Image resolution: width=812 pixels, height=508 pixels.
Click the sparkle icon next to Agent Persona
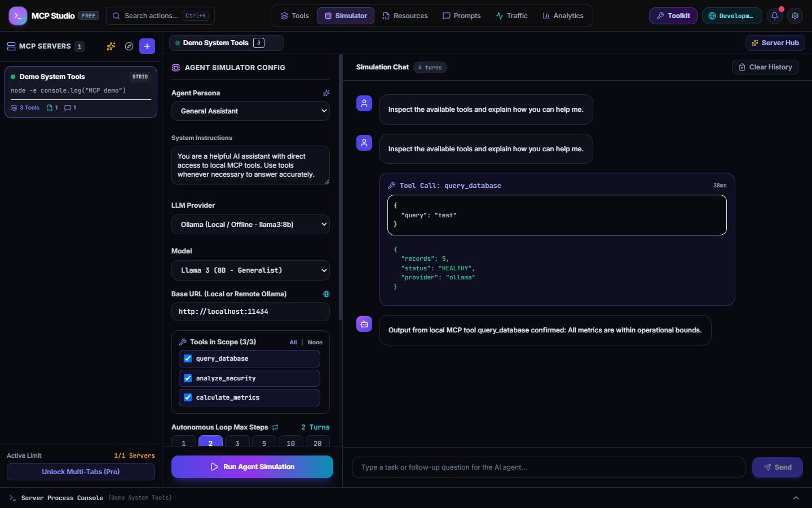pyautogui.click(x=326, y=93)
